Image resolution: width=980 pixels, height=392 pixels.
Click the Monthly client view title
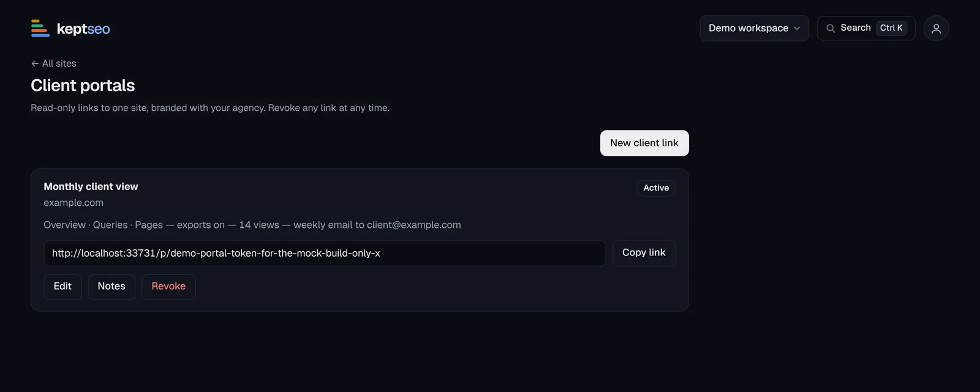pyautogui.click(x=91, y=187)
